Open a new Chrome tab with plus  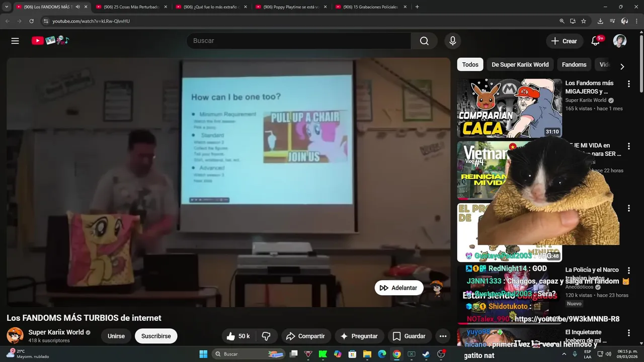[x=417, y=7]
